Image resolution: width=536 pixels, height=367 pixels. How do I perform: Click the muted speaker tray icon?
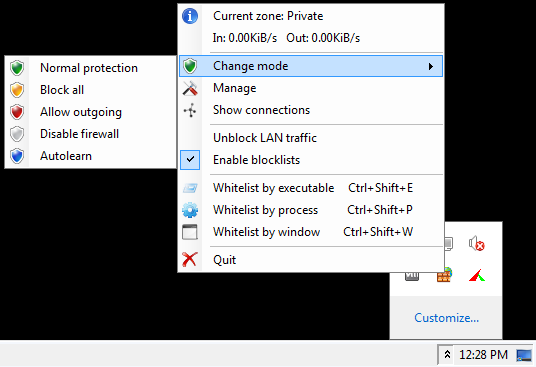point(477,244)
